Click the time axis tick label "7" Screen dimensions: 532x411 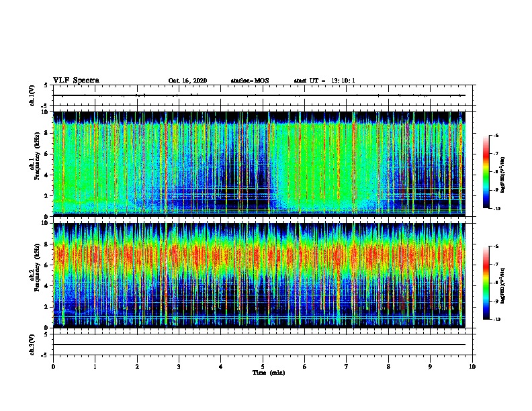[x=347, y=367]
